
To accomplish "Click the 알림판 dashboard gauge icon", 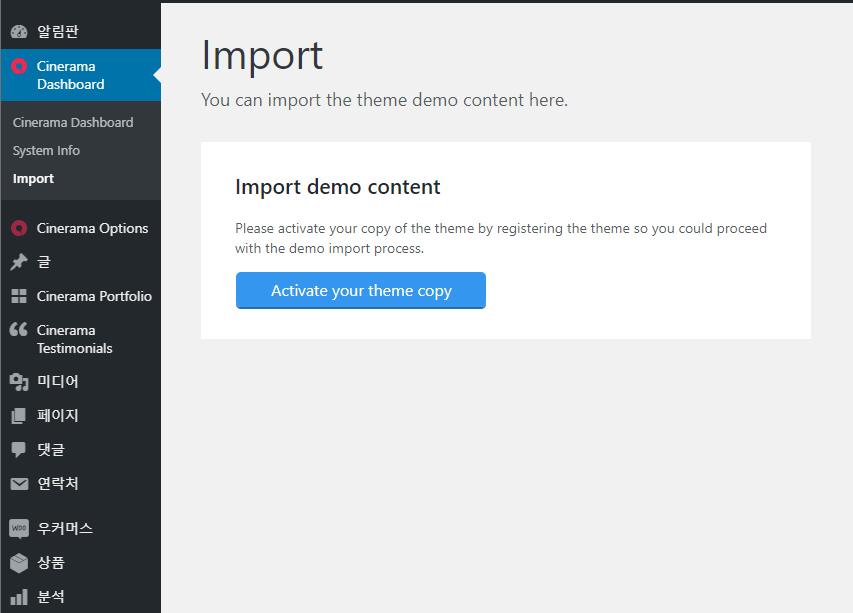I will [19, 32].
